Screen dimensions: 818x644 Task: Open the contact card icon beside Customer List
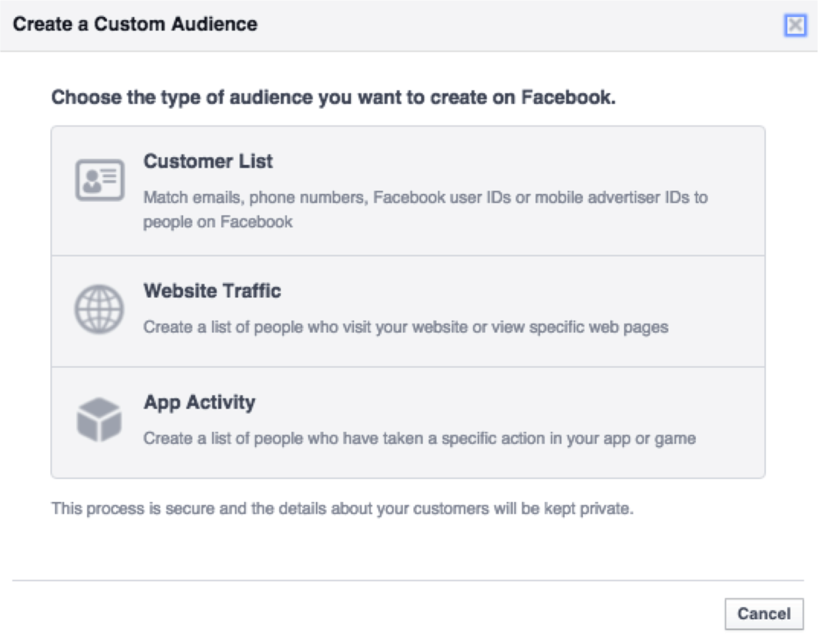(x=99, y=181)
